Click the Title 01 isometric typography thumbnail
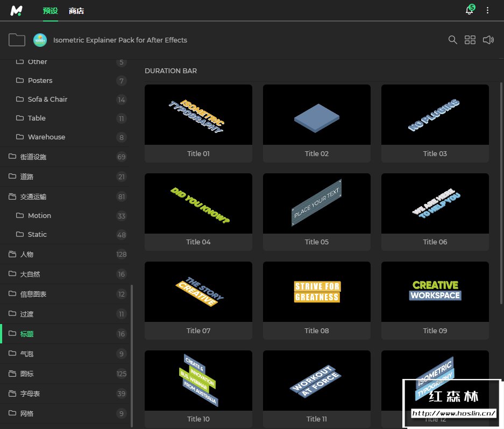 (x=198, y=115)
